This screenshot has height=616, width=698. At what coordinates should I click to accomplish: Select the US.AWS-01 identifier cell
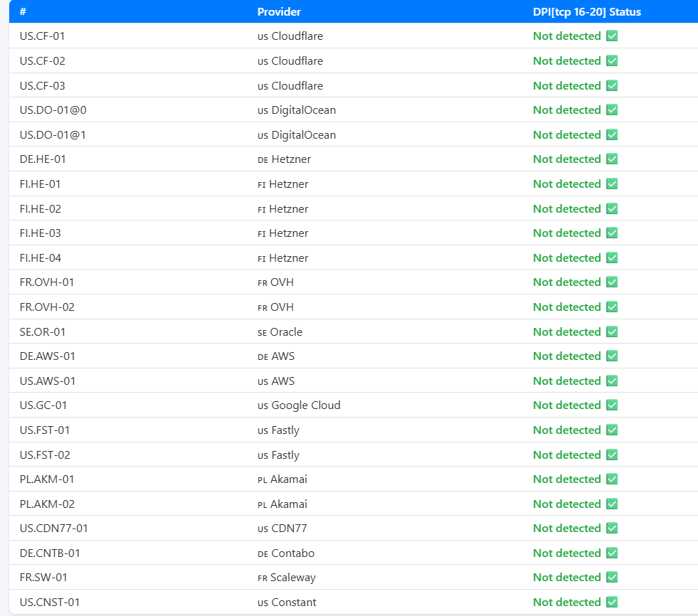tap(48, 381)
